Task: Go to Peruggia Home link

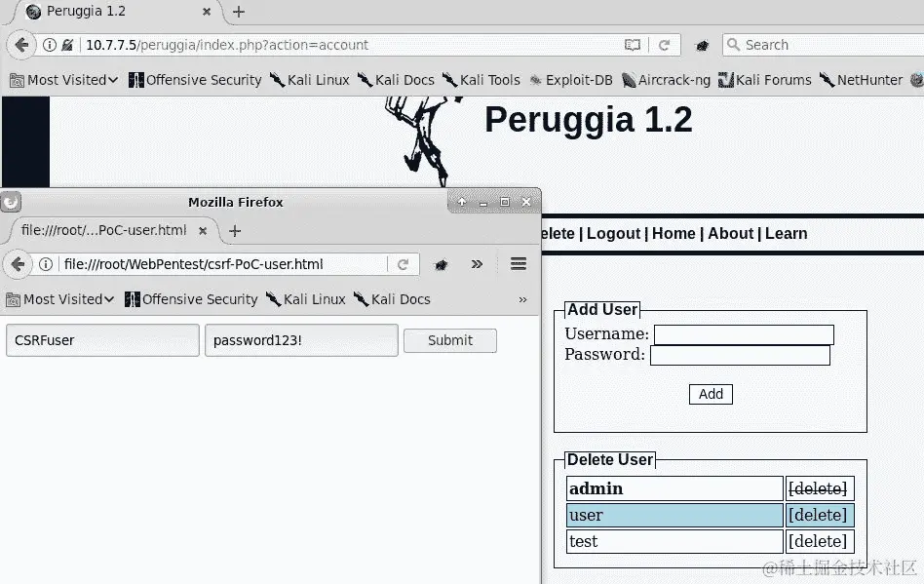Action: click(x=674, y=233)
